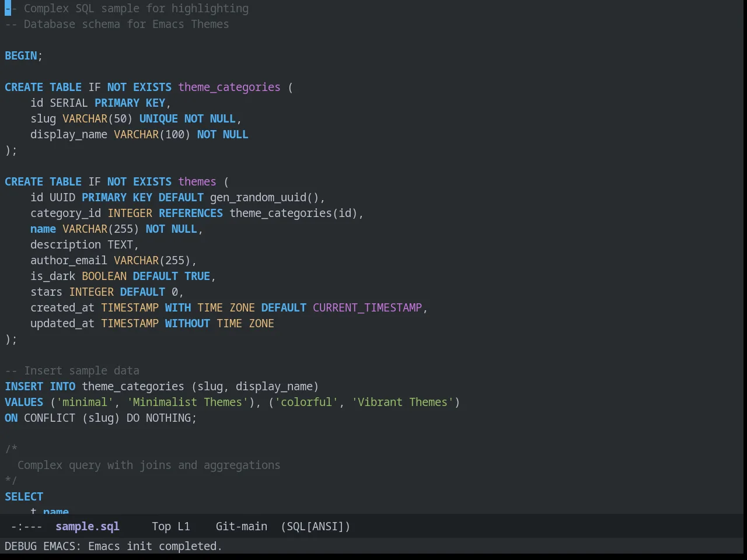This screenshot has height=560, width=747.
Task: Click the SELECT keyword
Action: [24, 496]
